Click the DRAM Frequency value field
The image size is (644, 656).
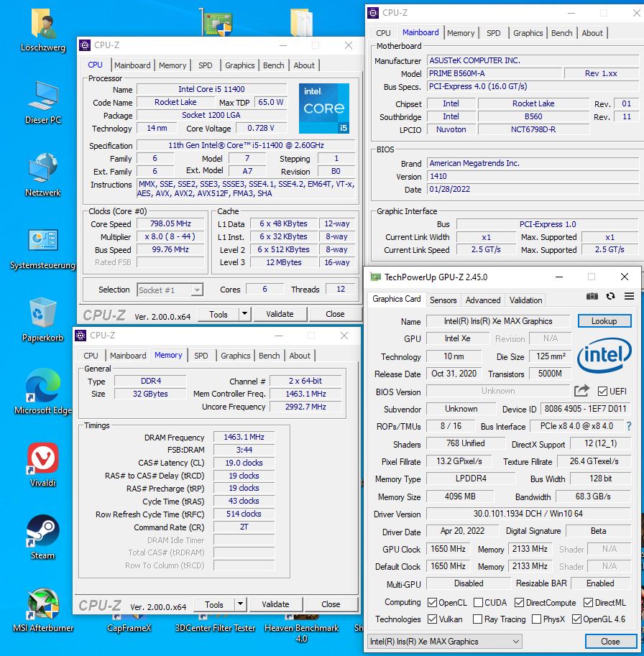point(244,437)
